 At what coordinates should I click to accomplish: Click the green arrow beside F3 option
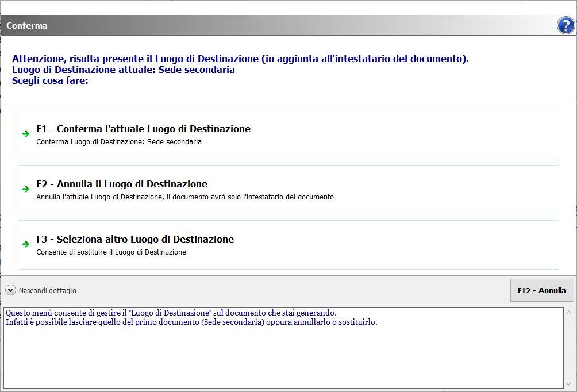pyautogui.click(x=26, y=244)
